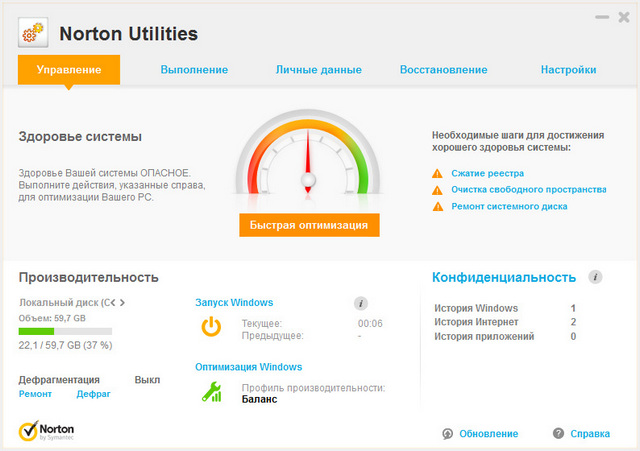Screen dimensions: 640x451
Task: Open the Настройки tab
Action: coord(568,70)
